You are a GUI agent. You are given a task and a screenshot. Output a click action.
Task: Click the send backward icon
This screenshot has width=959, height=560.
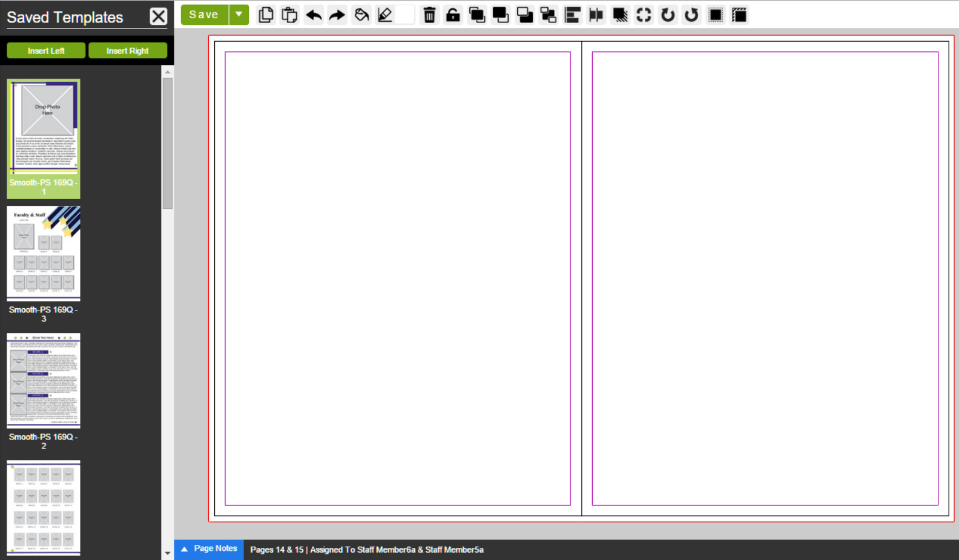pos(525,15)
